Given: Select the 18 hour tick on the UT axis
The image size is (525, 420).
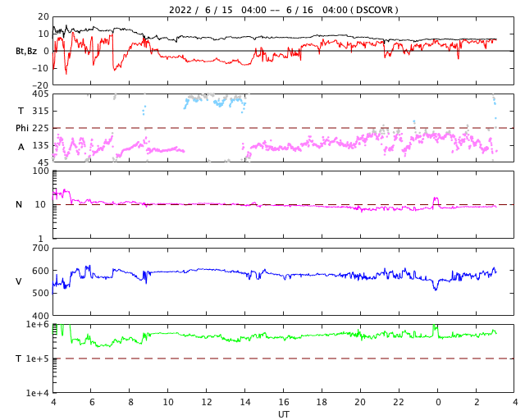Looking at the screenshot, I should [322, 402].
